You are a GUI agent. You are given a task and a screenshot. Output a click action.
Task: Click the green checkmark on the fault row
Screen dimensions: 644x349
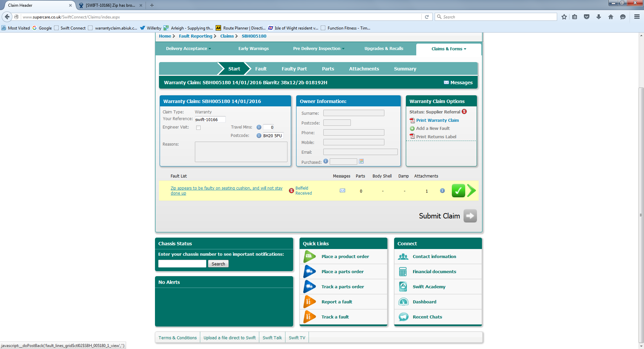[x=458, y=191]
